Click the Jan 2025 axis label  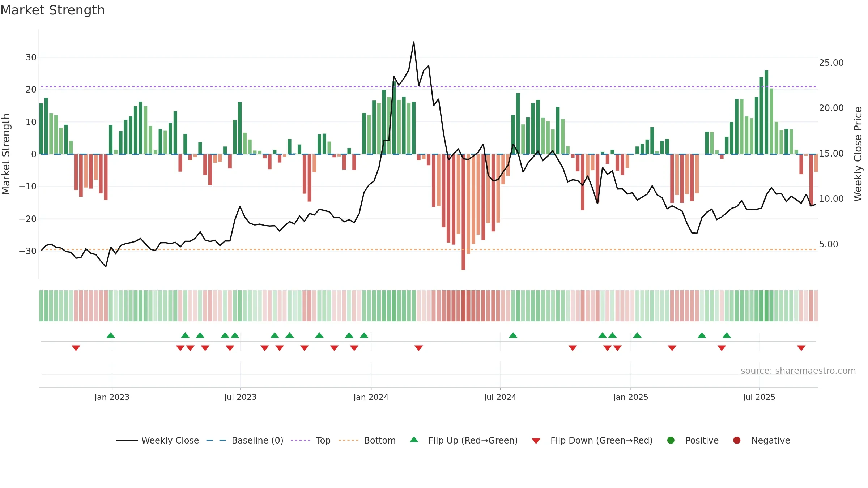pyautogui.click(x=630, y=397)
